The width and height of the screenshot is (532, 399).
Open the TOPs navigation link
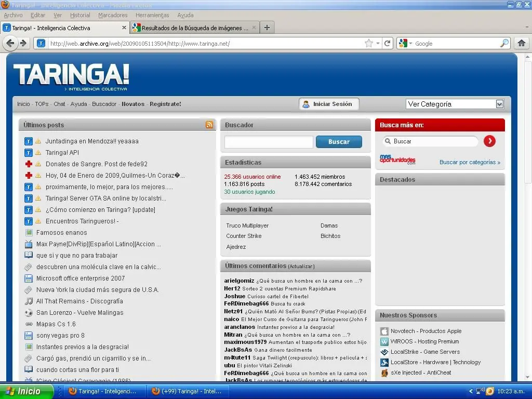[x=42, y=104]
